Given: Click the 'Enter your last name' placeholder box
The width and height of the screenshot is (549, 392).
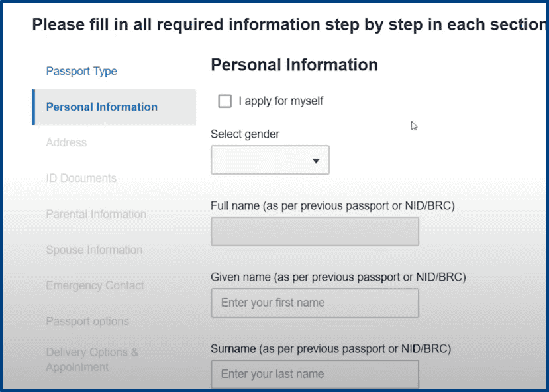Looking at the screenshot, I should tap(315, 374).
